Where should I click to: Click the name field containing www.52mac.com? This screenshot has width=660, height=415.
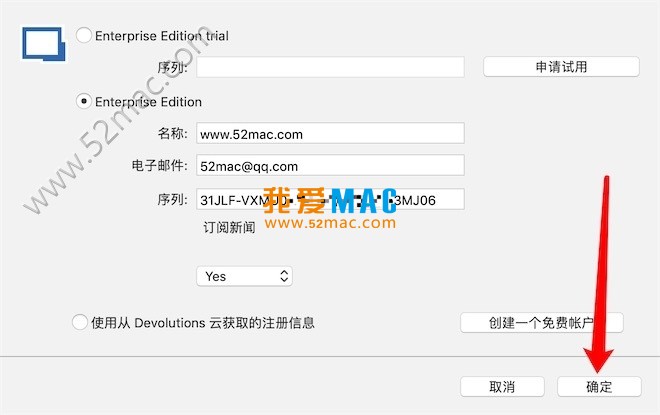tap(330, 133)
